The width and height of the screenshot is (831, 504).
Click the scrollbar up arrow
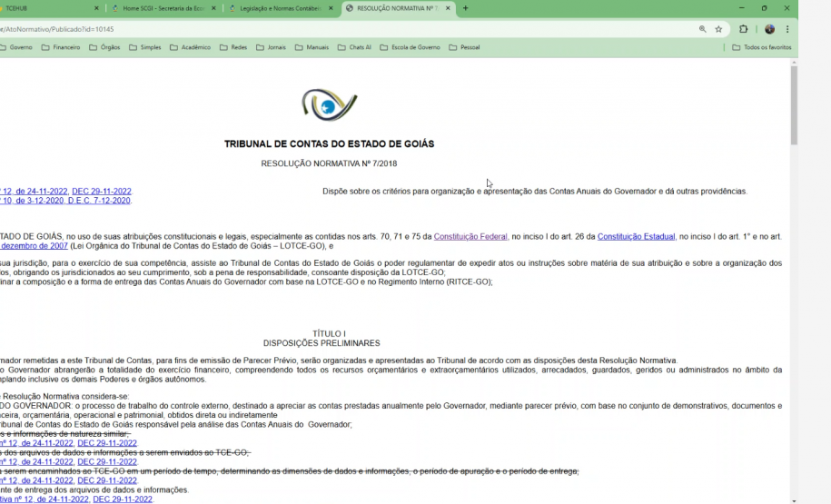tap(794, 63)
